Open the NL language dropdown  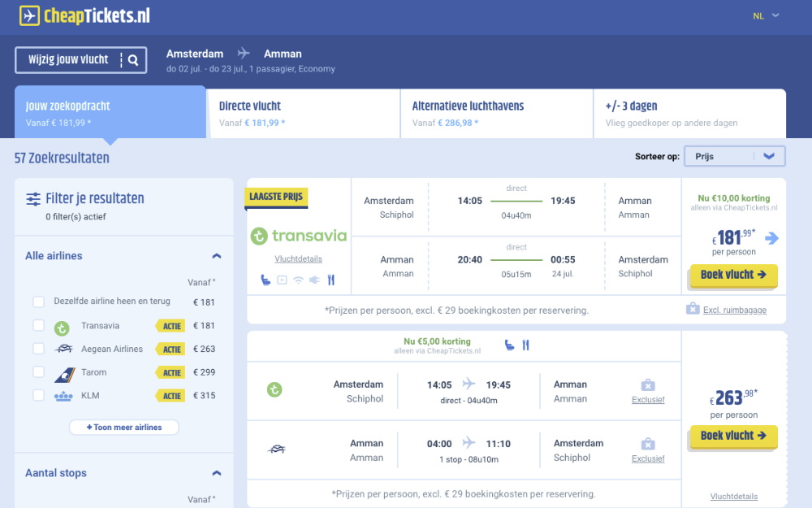click(x=766, y=16)
